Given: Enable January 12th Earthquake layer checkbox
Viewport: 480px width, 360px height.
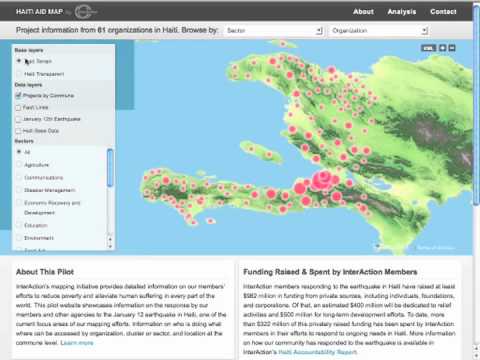Looking at the screenshot, I should pos(18,119).
